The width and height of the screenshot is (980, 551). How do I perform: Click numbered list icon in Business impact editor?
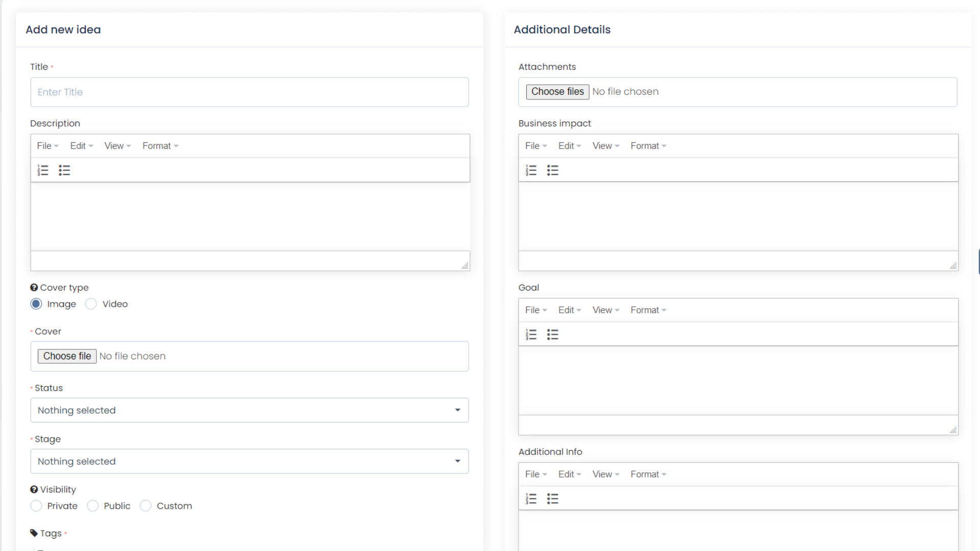[x=531, y=170]
